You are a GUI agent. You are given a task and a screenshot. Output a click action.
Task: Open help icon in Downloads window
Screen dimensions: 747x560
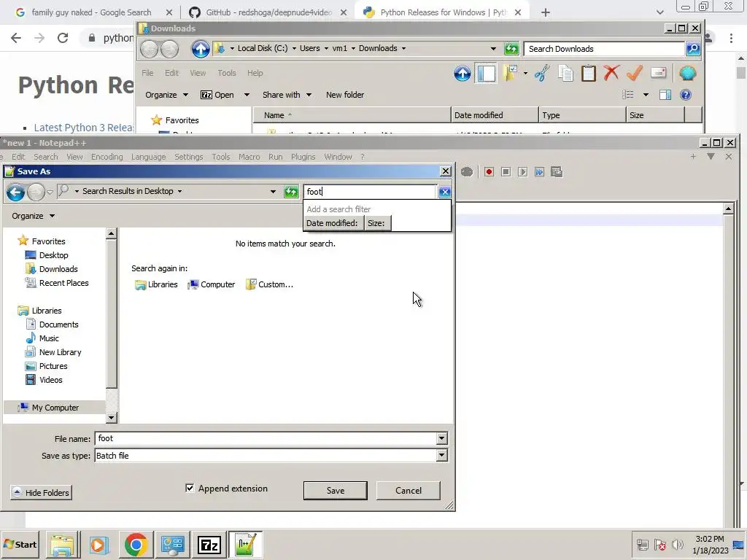[x=686, y=95]
